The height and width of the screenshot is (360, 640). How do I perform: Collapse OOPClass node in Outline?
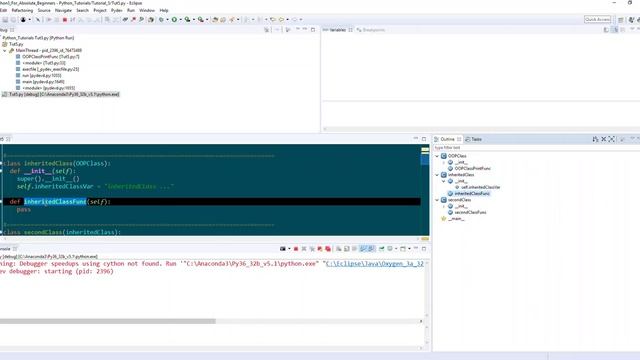[437, 156]
